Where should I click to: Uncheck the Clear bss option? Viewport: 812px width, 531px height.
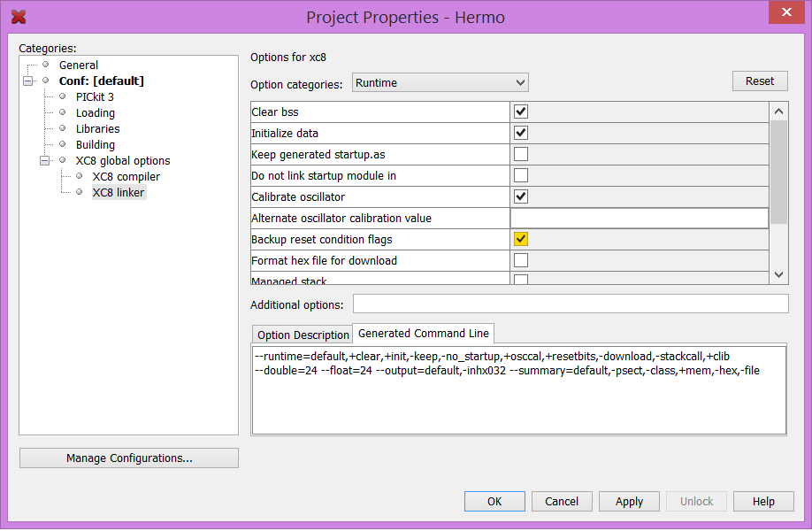click(521, 112)
